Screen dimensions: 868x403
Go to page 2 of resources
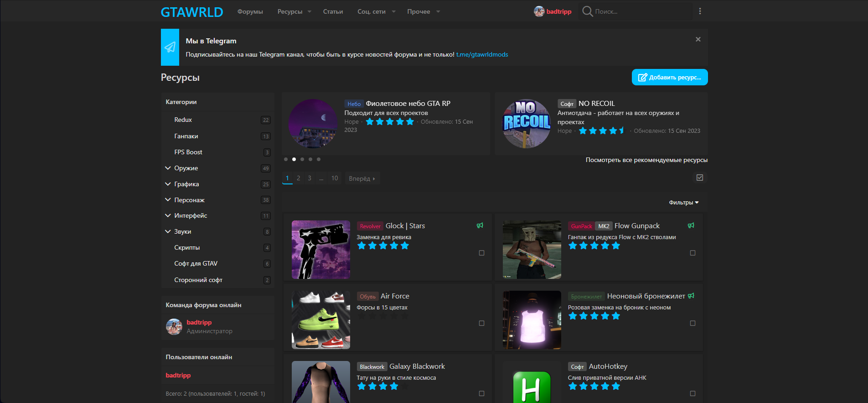(299, 178)
